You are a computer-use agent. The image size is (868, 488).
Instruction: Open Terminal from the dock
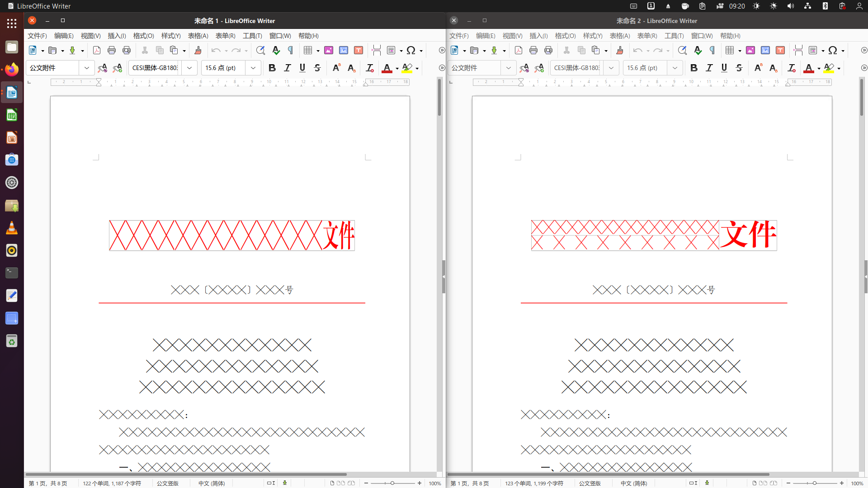(x=12, y=273)
